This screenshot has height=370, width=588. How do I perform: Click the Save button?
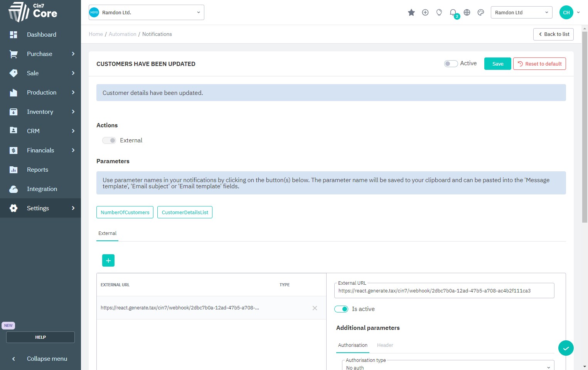pyautogui.click(x=497, y=64)
